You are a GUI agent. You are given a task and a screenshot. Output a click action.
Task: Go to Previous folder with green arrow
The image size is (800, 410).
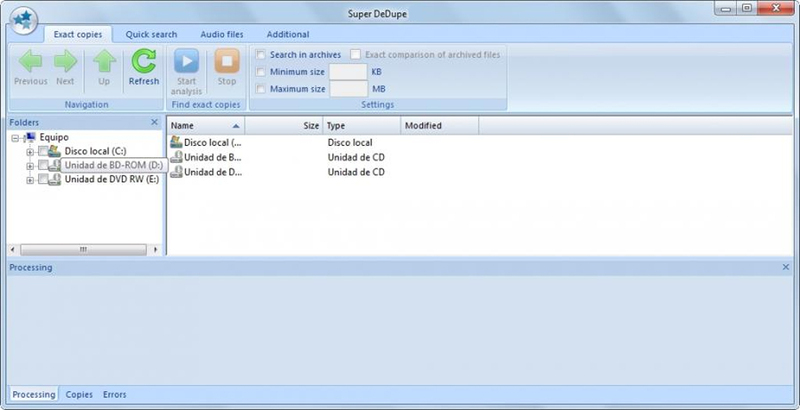[x=31, y=67]
